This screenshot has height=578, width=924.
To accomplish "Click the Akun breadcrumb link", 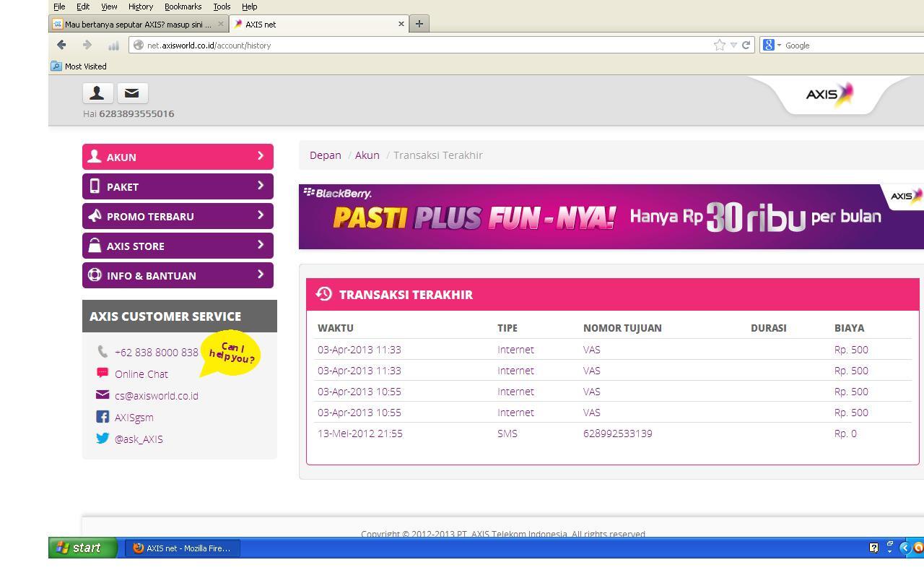I will coord(367,155).
